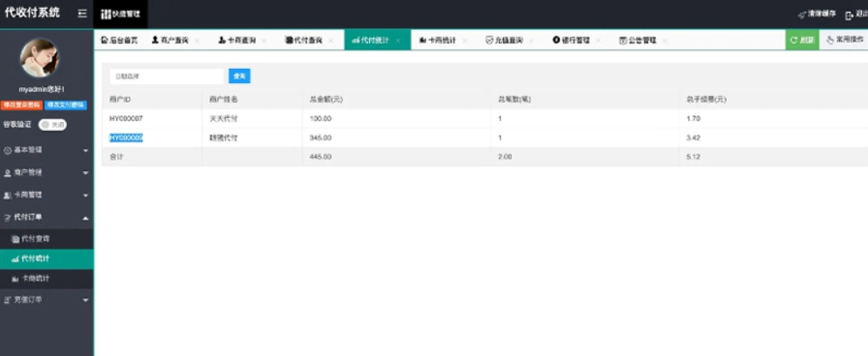Viewport: 868px width, 356px height.
Task: Open the 常用操作 dropdown
Action: [844, 40]
